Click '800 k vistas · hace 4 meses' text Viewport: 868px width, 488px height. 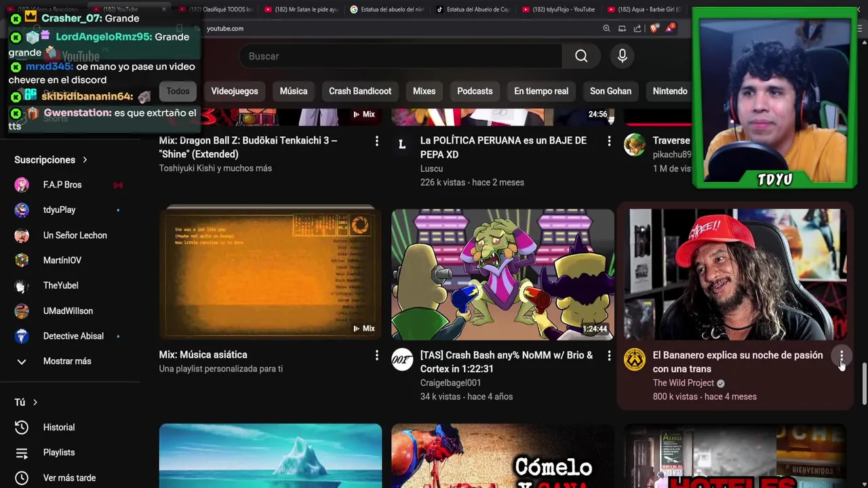point(705,396)
